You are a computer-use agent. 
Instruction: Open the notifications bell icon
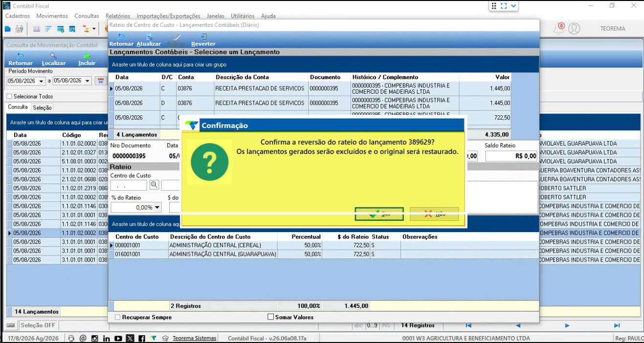click(x=558, y=28)
